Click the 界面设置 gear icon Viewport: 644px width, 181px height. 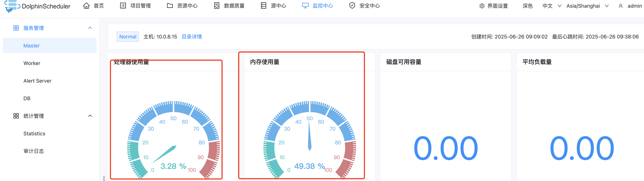pyautogui.click(x=482, y=6)
